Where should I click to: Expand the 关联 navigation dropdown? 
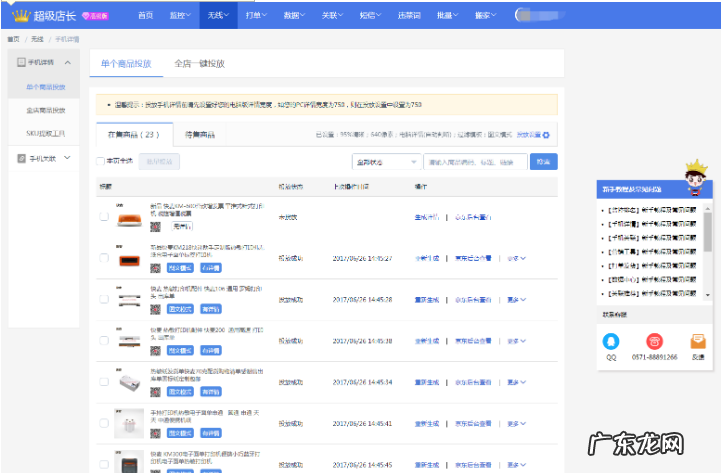(332, 15)
